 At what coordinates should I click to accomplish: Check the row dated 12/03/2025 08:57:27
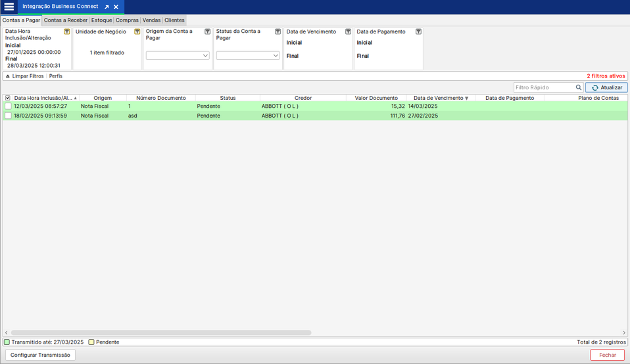[8, 106]
